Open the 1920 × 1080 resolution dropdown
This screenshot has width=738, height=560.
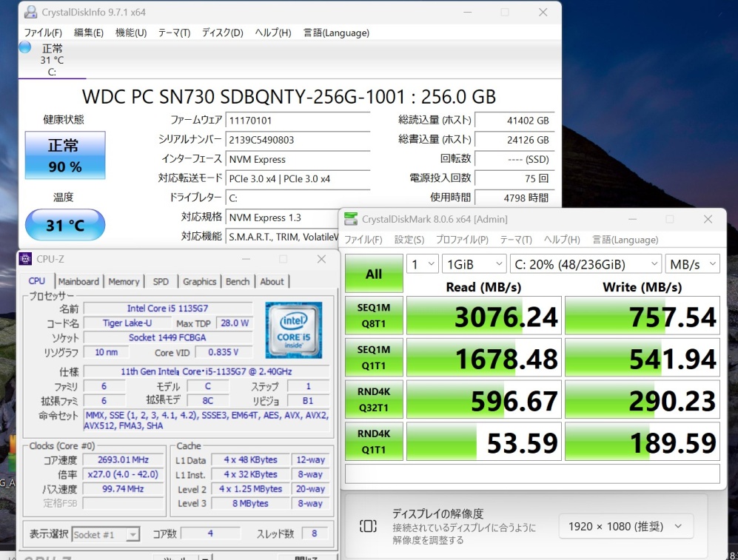pos(626,526)
